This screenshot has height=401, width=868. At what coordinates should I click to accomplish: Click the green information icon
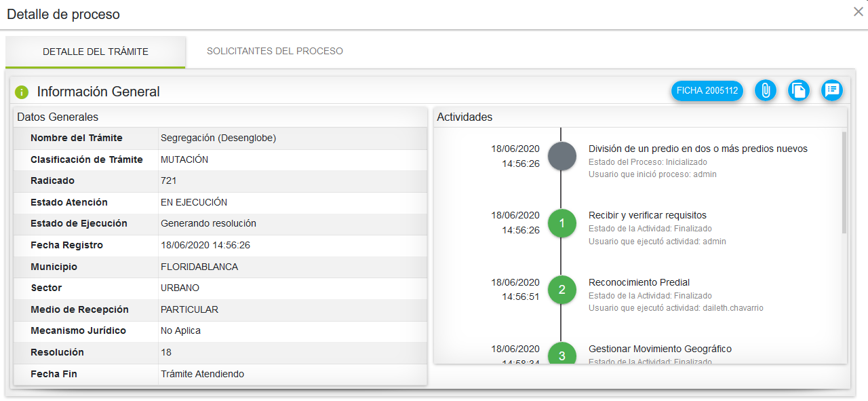pyautogui.click(x=22, y=92)
